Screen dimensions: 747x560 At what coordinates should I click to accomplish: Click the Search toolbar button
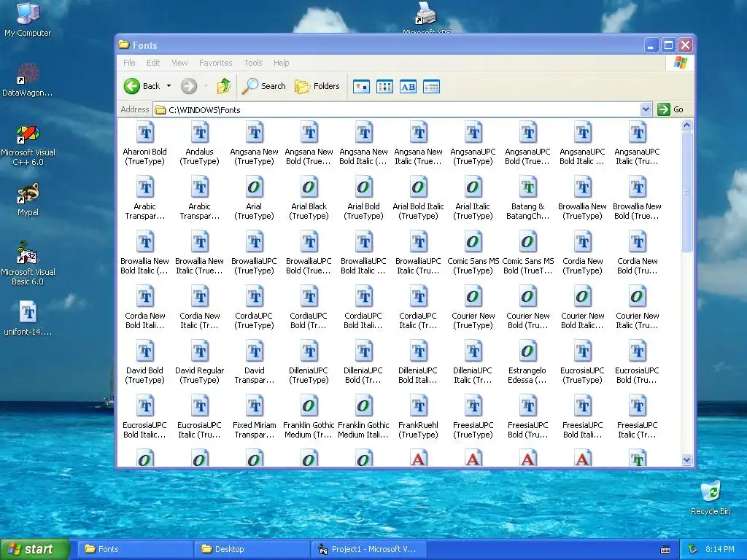click(263, 86)
